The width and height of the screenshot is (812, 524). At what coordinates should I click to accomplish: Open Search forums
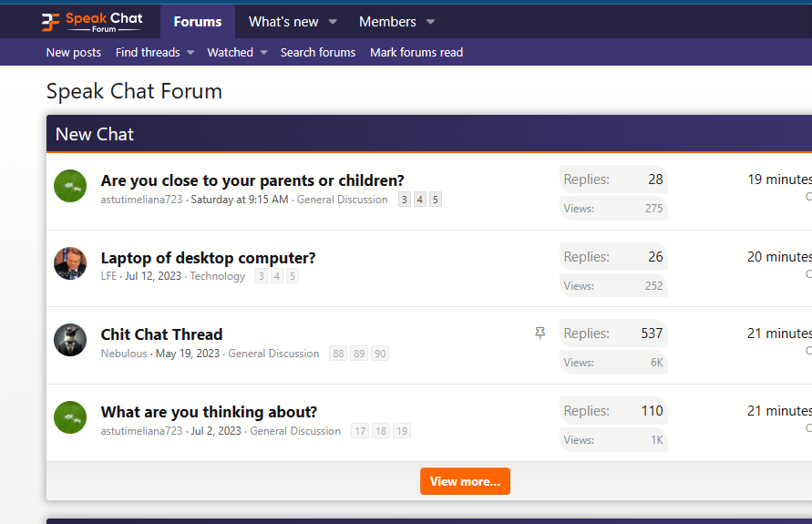click(x=318, y=52)
